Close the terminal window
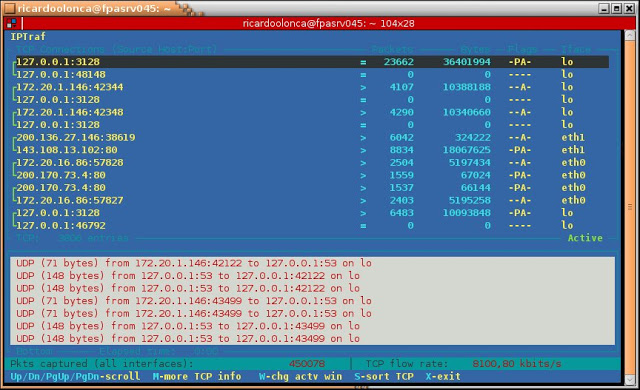The width and height of the screenshot is (640, 390). (629, 8)
